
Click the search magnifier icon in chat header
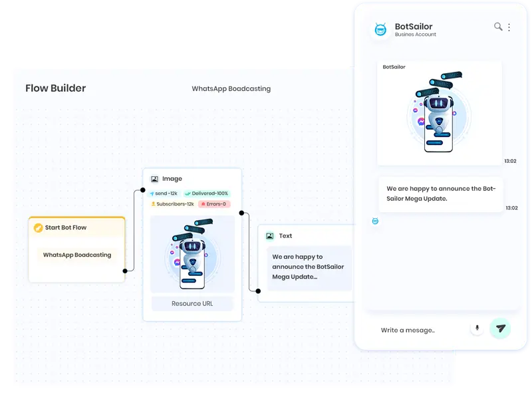click(497, 27)
